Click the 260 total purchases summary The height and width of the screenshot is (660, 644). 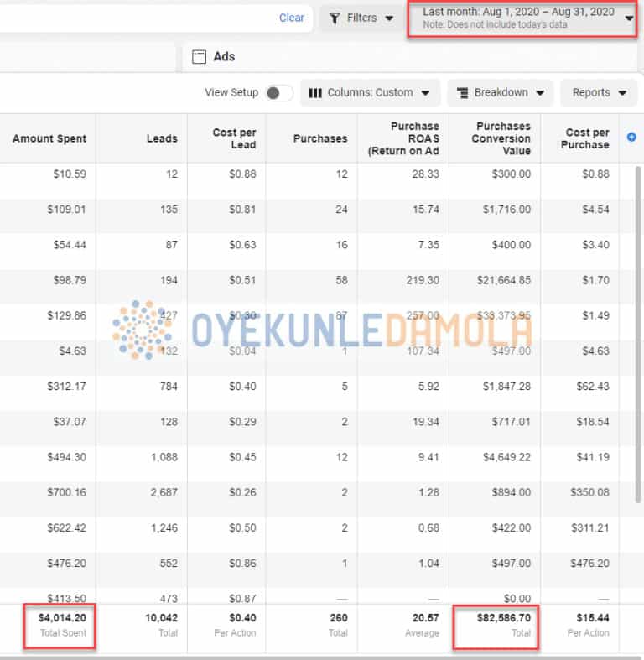[339, 618]
